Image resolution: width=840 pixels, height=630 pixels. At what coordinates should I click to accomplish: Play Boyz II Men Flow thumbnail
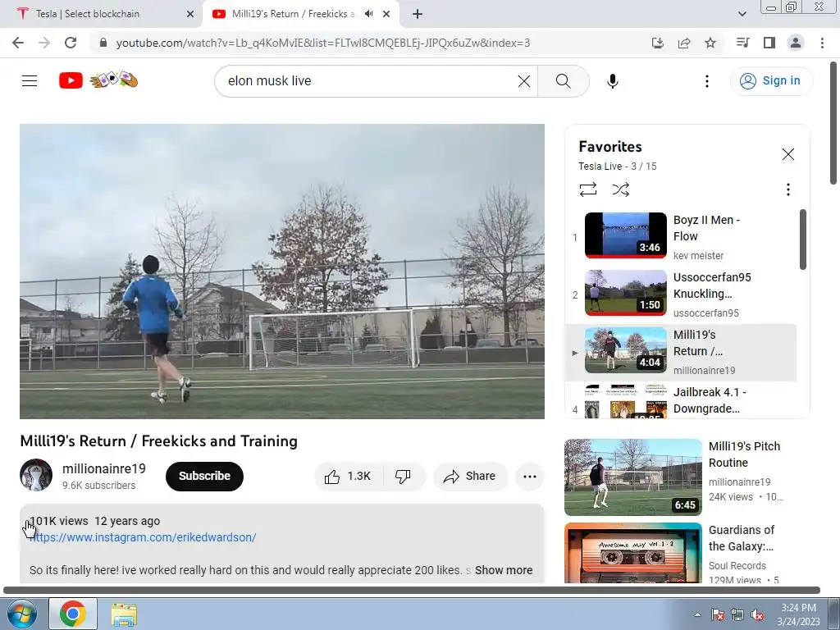[626, 235]
